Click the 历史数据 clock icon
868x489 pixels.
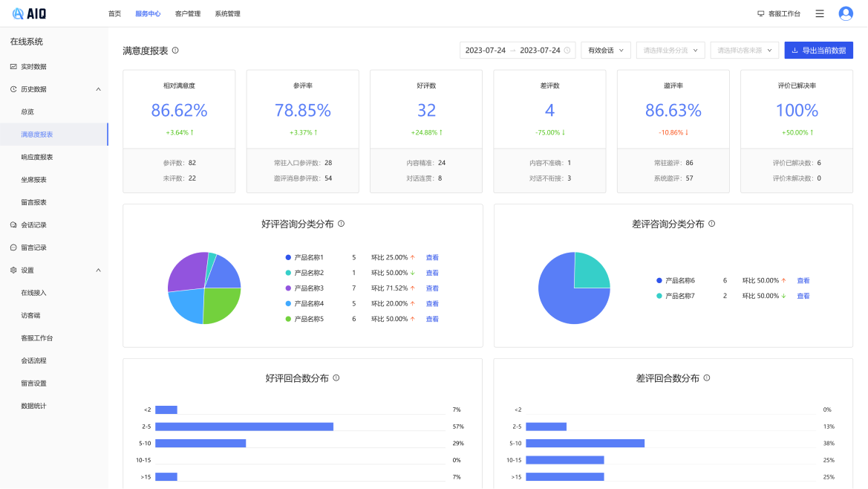pos(13,89)
